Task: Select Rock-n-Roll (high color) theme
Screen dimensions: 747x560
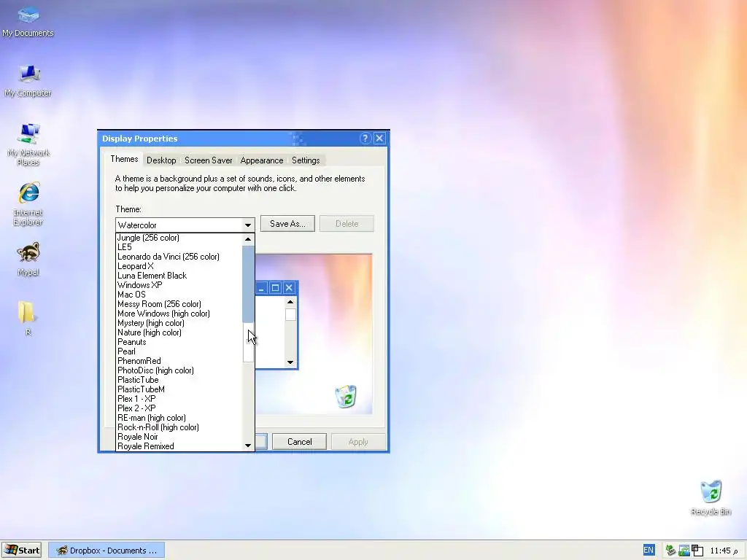Action: coord(179,427)
